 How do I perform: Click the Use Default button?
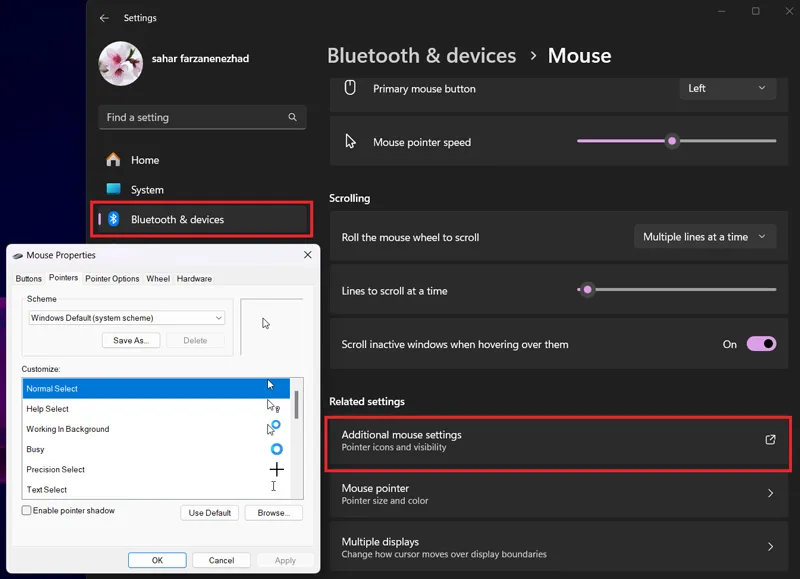tap(210, 513)
